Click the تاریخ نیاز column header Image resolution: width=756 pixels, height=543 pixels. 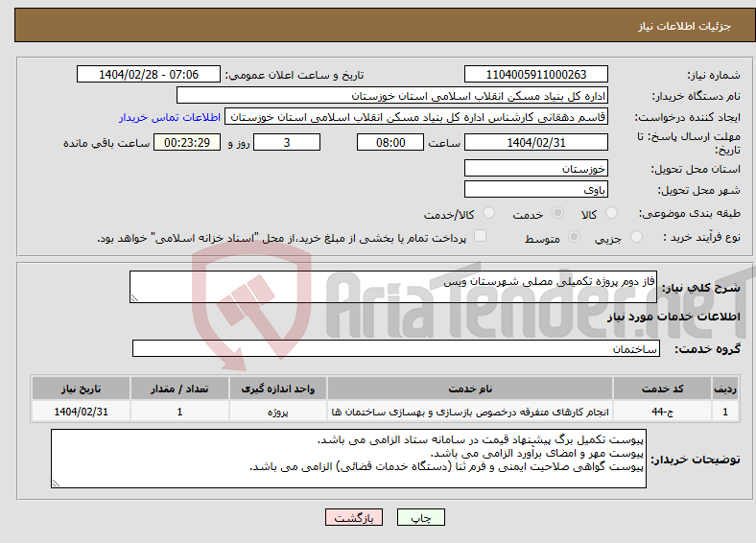click(81, 389)
